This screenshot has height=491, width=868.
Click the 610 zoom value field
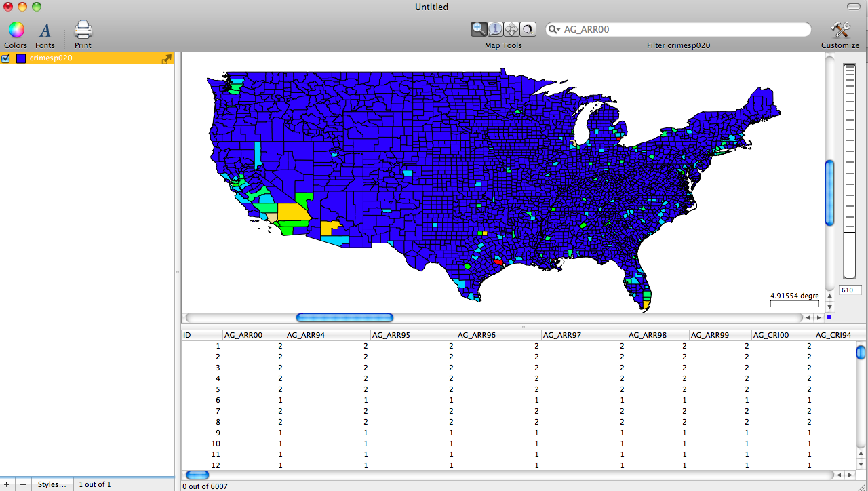[x=850, y=290]
